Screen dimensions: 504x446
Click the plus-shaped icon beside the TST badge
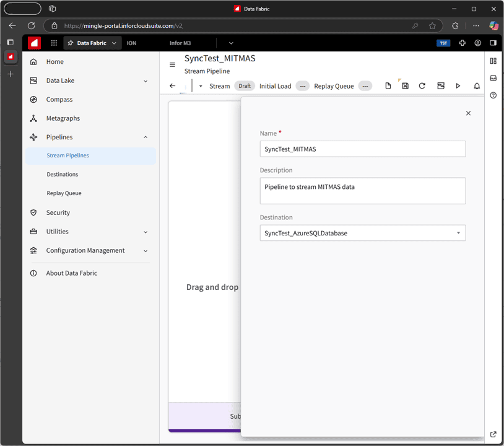(x=463, y=43)
